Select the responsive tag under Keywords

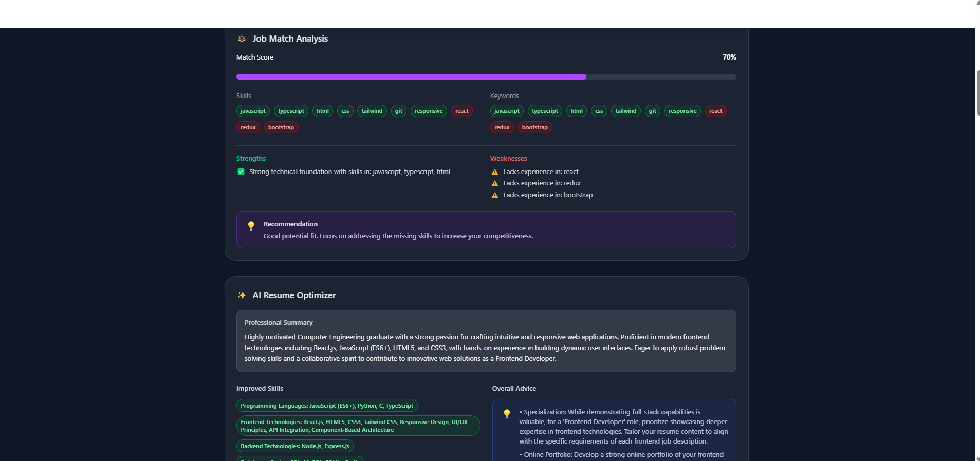[682, 111]
